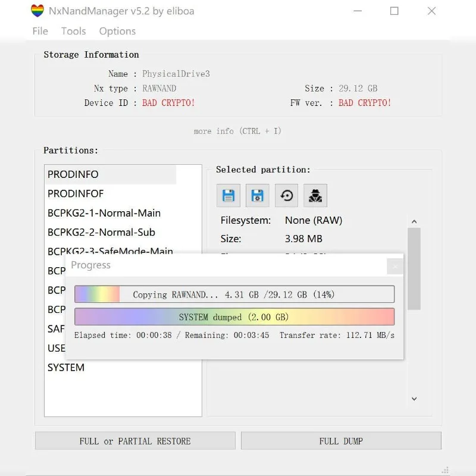Click the SYSTEM dumped progress bar
The image size is (476, 476).
tap(234, 317)
